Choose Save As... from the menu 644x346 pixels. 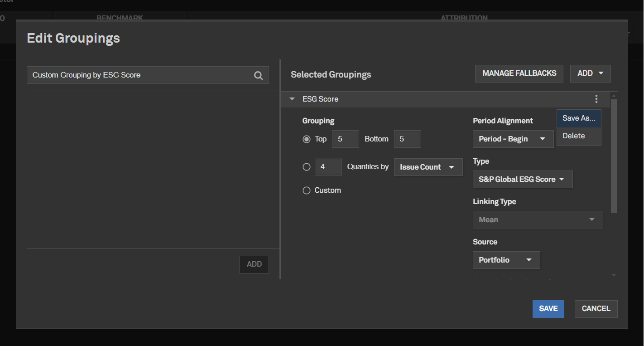tap(578, 118)
